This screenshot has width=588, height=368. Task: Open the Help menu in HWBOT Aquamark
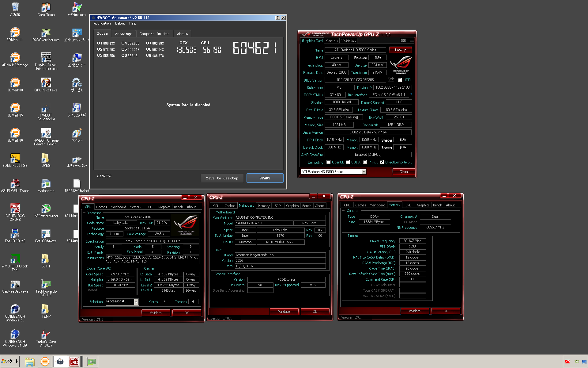132,23
